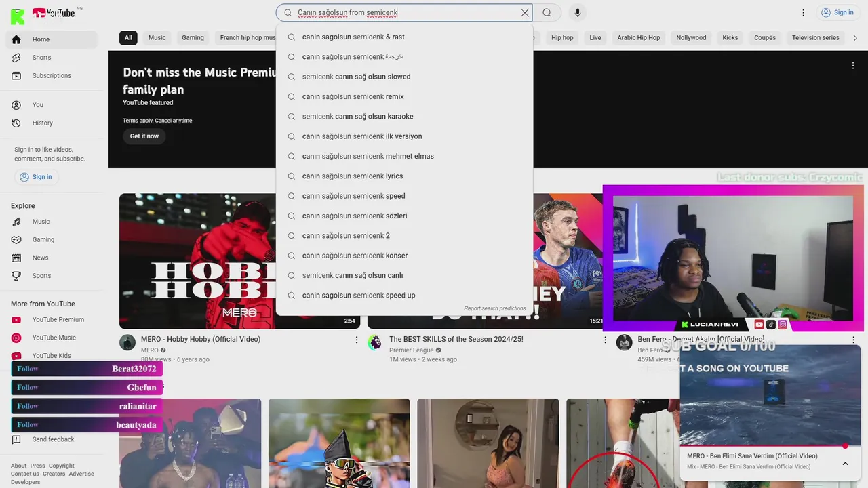This screenshot has height=488, width=868.
Task: Select the Television series chip
Action: pyautogui.click(x=816, y=38)
